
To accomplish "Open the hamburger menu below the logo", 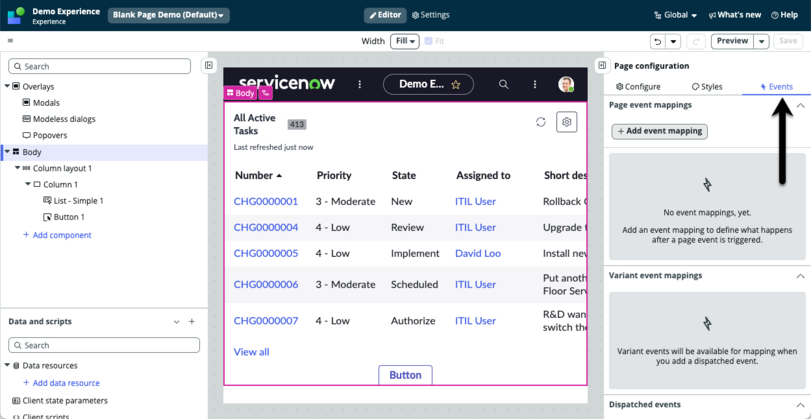I will pos(11,41).
